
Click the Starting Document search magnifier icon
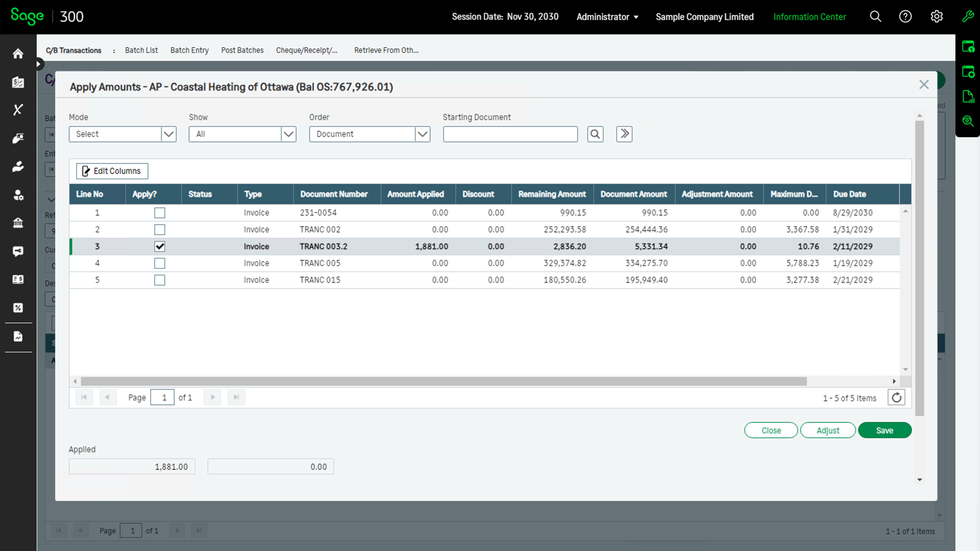tap(595, 134)
